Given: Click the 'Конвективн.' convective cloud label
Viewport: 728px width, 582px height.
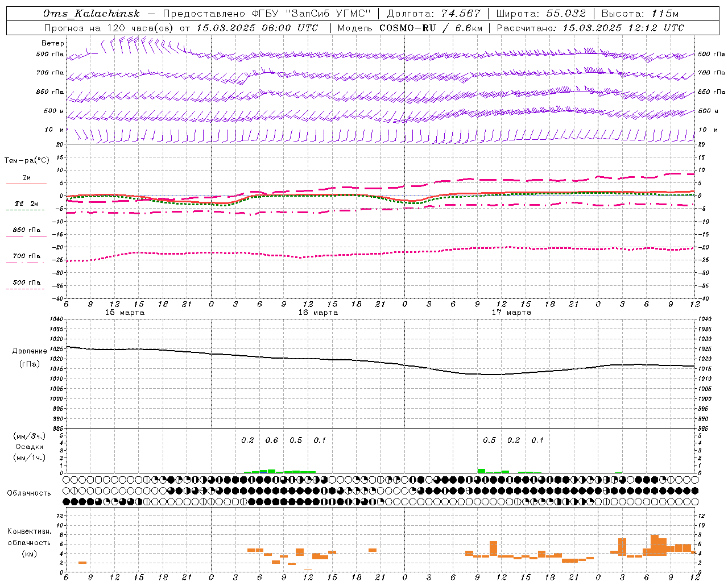Looking at the screenshot, I should [x=30, y=531].
